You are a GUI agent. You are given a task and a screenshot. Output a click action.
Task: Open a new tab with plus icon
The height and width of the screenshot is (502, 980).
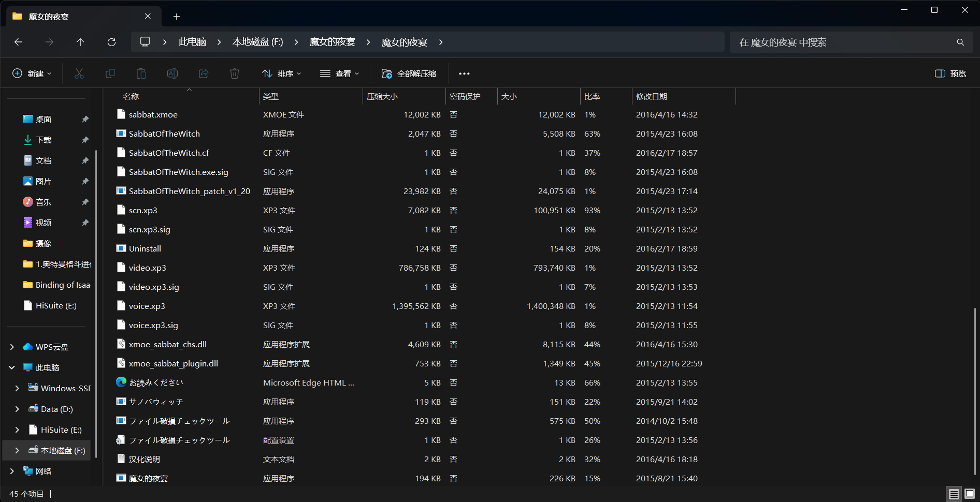tap(177, 17)
